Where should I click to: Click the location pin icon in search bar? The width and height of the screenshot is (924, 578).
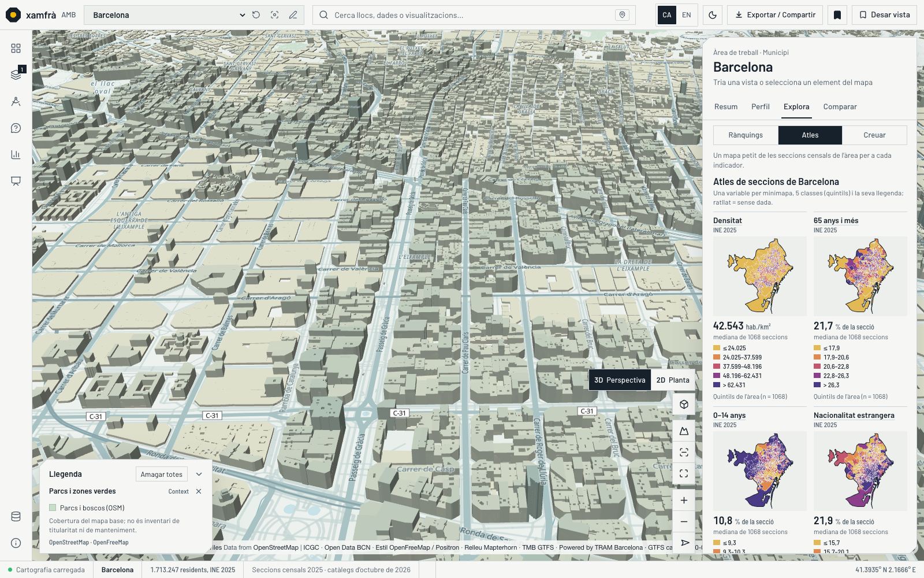pyautogui.click(x=622, y=15)
